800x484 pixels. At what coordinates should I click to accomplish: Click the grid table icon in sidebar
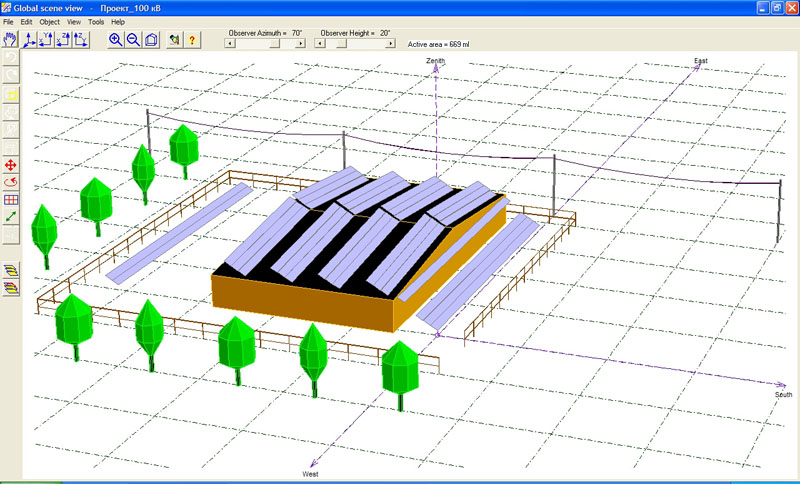tap(12, 199)
